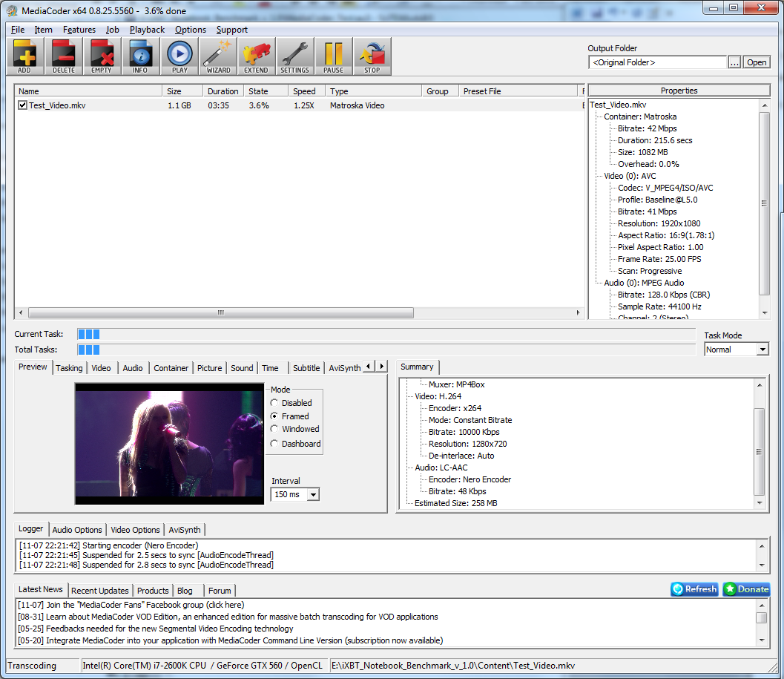Image resolution: width=784 pixels, height=679 pixels.
Task: Open the Options menu
Action: click(x=191, y=30)
